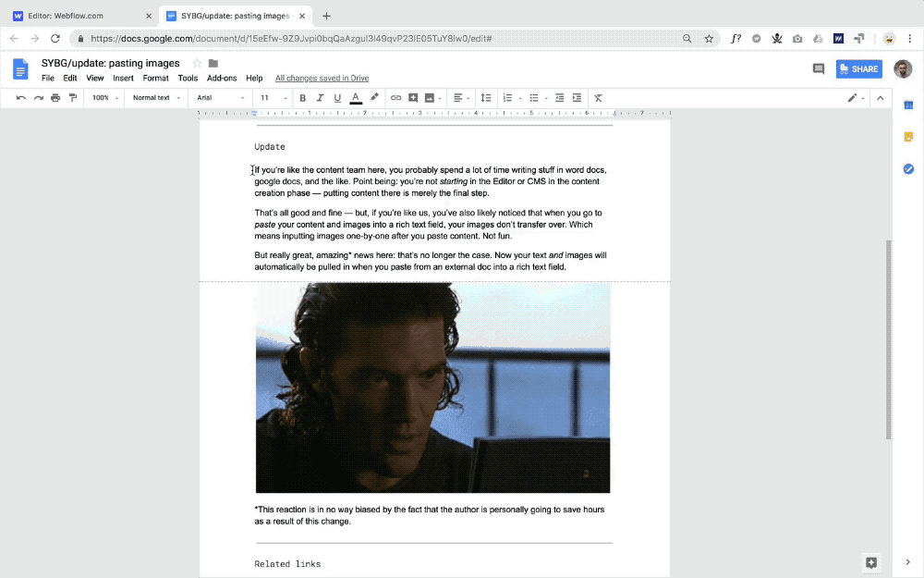The image size is (924, 578).
Task: Click the move to folder icon
Action: click(213, 63)
